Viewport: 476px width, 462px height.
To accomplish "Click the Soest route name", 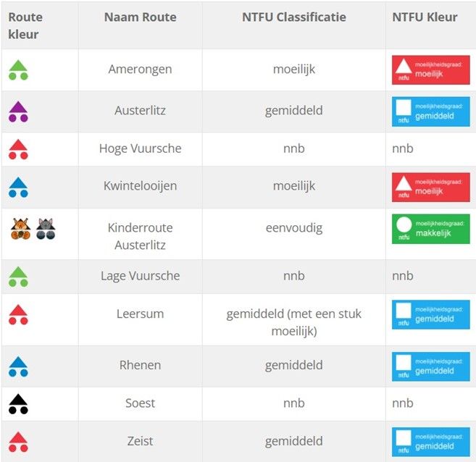I will point(141,403).
